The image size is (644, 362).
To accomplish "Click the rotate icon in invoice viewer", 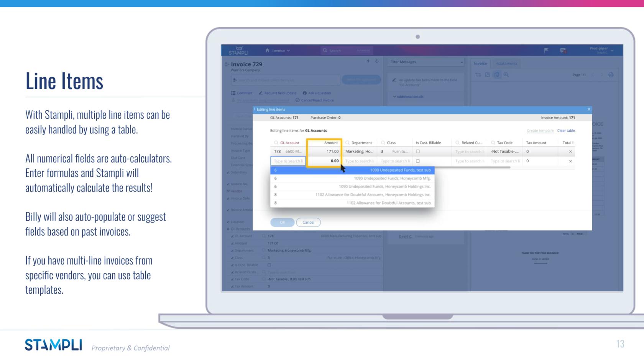I will tap(478, 75).
